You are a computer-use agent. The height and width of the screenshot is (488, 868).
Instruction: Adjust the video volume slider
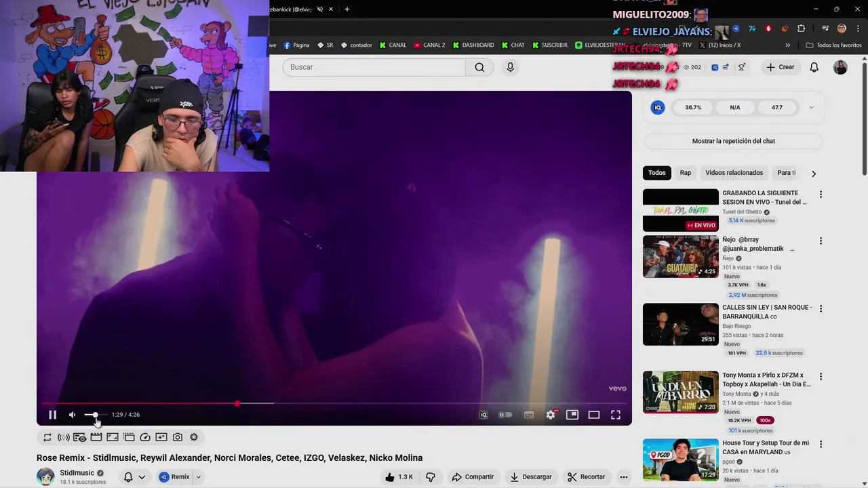[95, 415]
